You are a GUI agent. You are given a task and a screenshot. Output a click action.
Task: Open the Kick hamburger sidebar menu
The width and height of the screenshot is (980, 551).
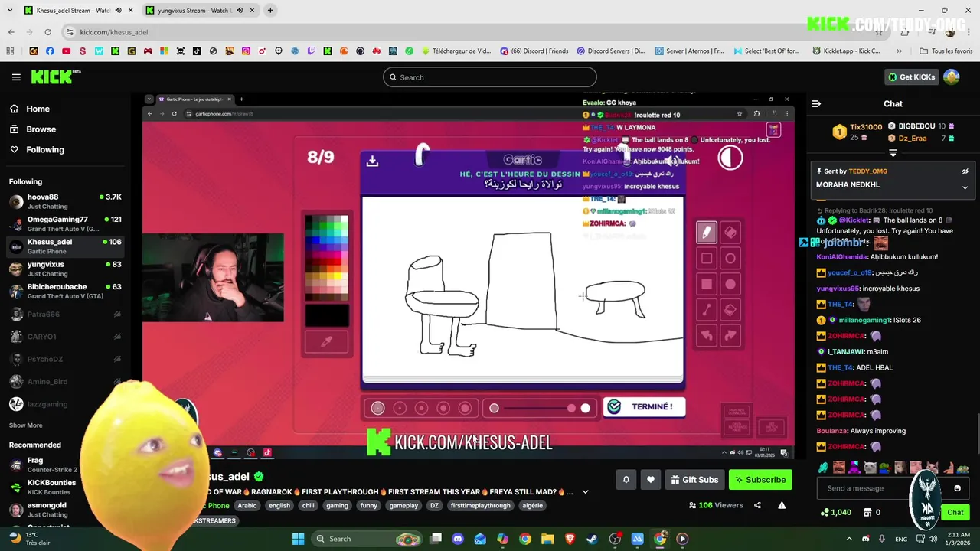(x=16, y=77)
